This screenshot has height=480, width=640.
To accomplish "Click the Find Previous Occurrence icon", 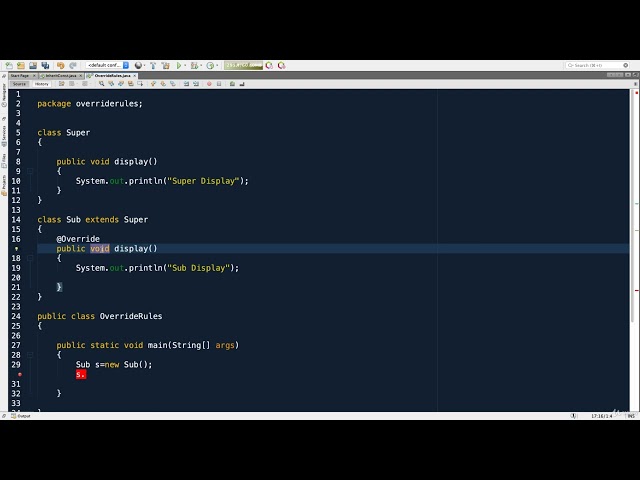I will 111,84.
